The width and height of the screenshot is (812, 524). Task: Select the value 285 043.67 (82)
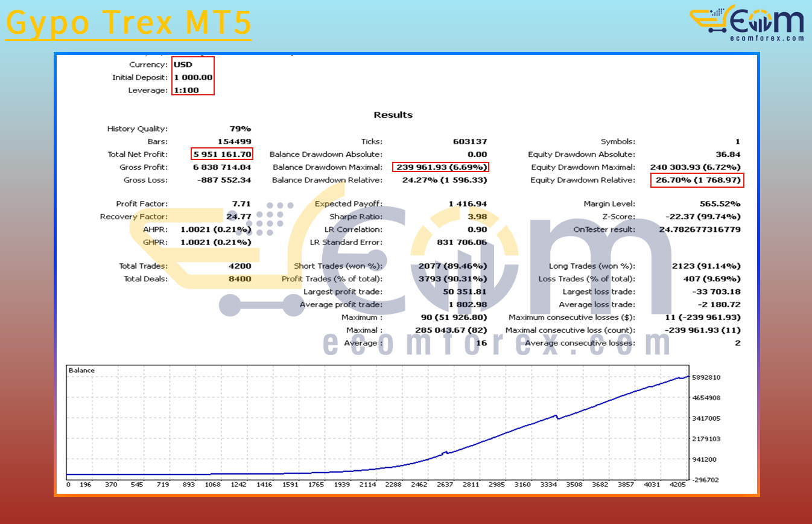451,330
